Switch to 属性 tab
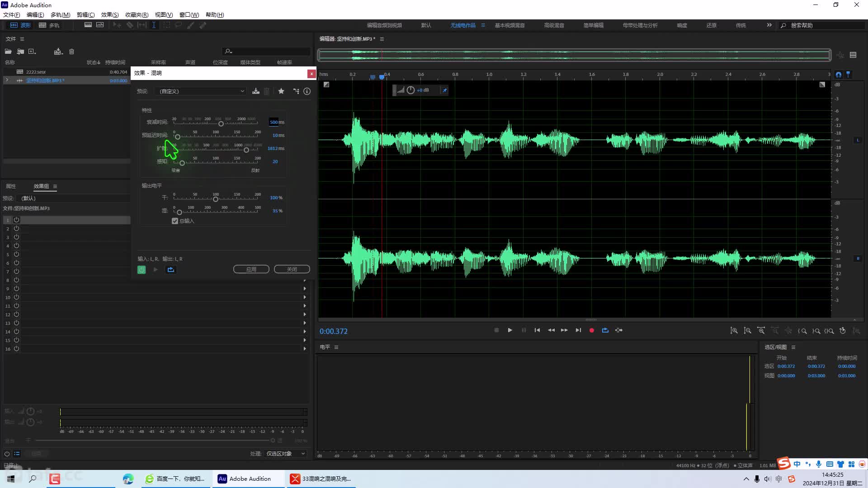868x488 pixels. tap(11, 186)
